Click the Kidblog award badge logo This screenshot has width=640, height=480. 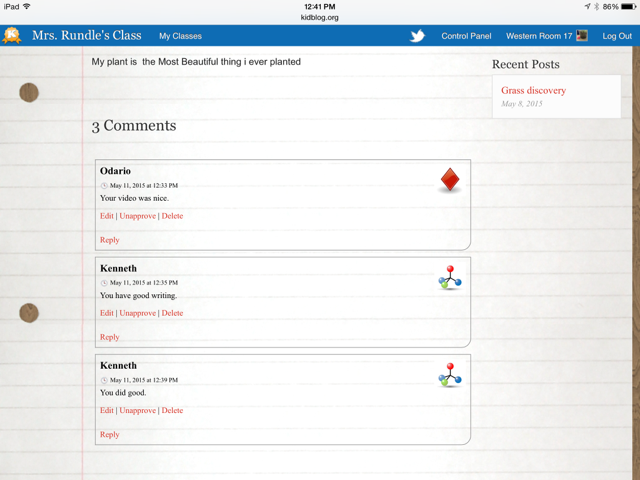coord(12,36)
